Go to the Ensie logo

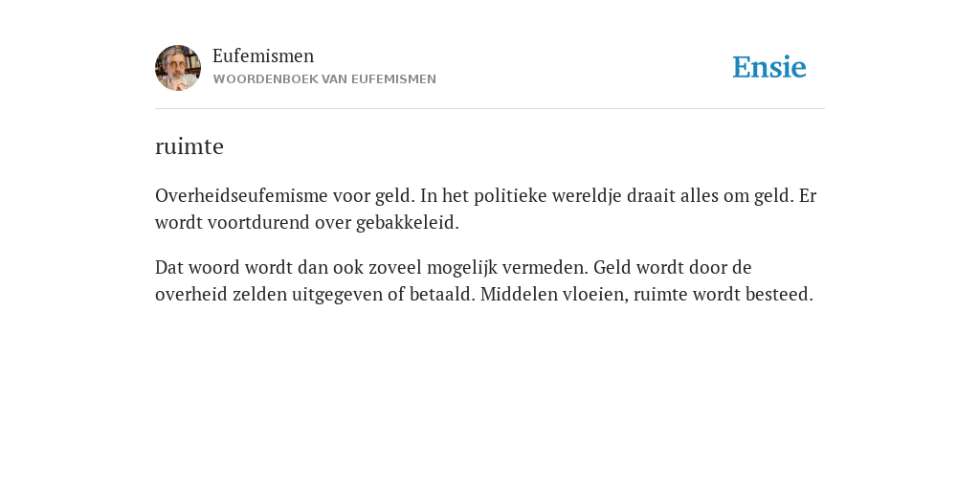coord(769,67)
